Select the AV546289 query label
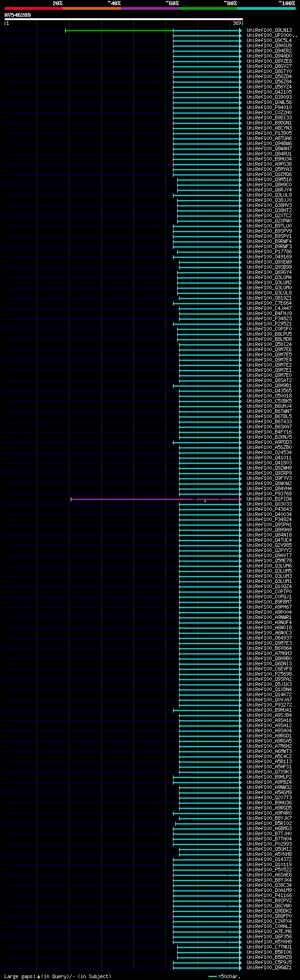This screenshot has height=980, width=300. (18, 15)
